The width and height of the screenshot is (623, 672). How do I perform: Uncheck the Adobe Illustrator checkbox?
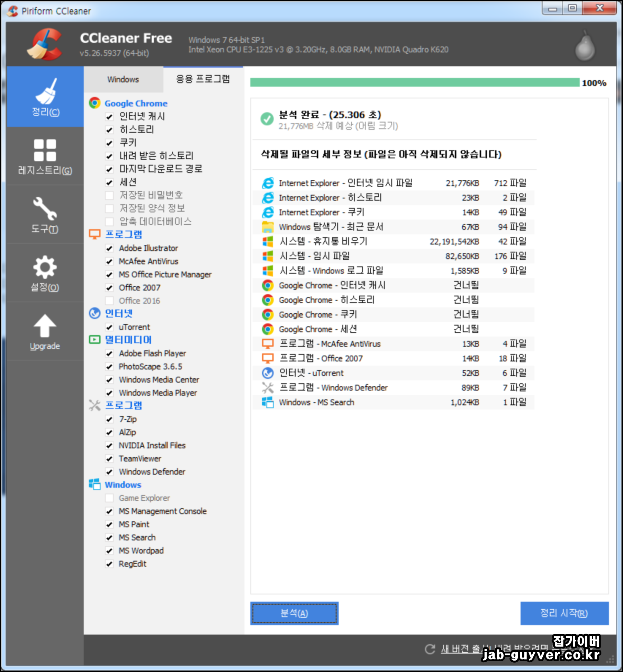click(109, 248)
